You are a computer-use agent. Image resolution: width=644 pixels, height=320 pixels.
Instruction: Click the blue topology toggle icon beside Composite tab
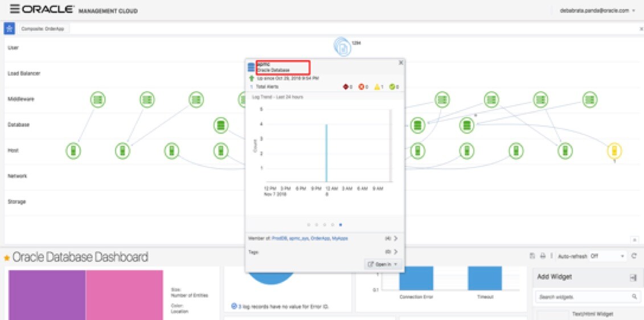(9, 28)
